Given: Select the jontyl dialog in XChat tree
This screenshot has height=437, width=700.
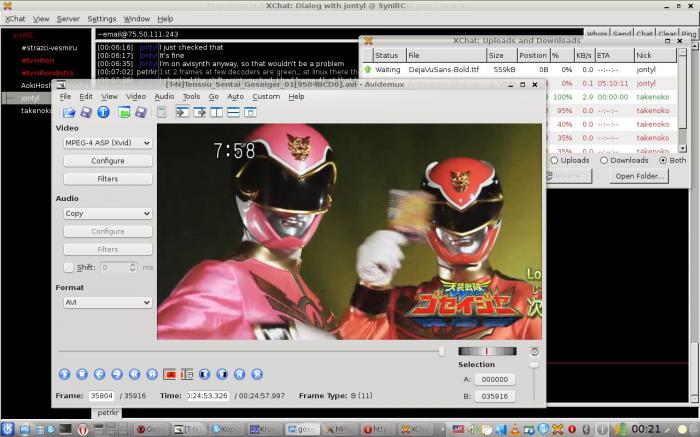Looking at the screenshot, I should tap(30, 98).
